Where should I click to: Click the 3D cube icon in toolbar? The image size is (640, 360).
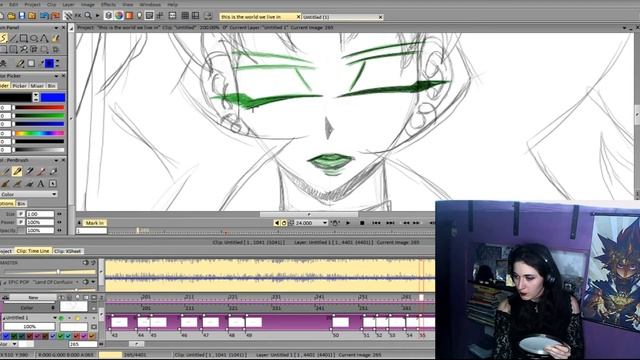coord(108,16)
